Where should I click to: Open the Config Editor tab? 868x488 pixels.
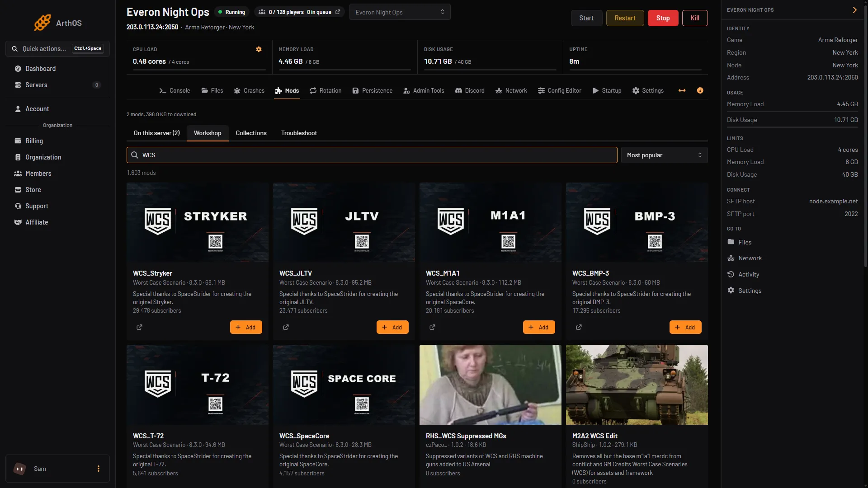[x=559, y=90]
